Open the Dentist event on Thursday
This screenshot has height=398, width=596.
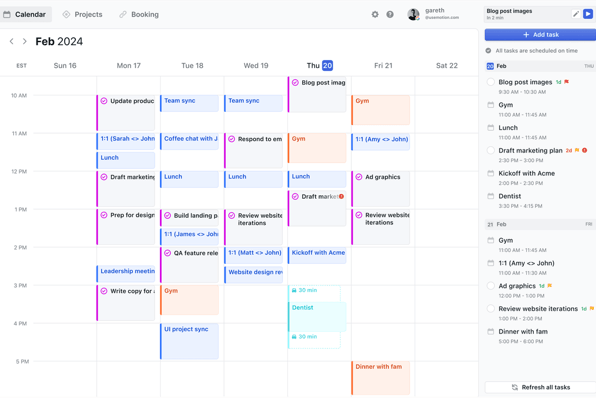coord(317,316)
